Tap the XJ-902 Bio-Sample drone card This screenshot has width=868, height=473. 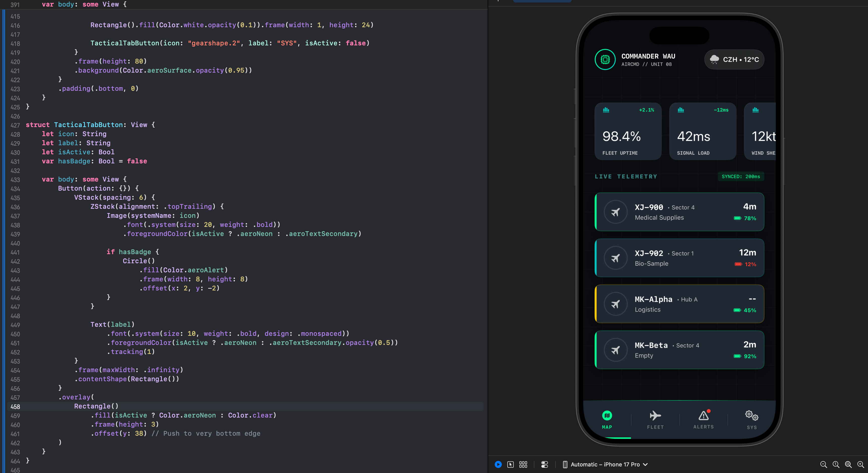[679, 258]
